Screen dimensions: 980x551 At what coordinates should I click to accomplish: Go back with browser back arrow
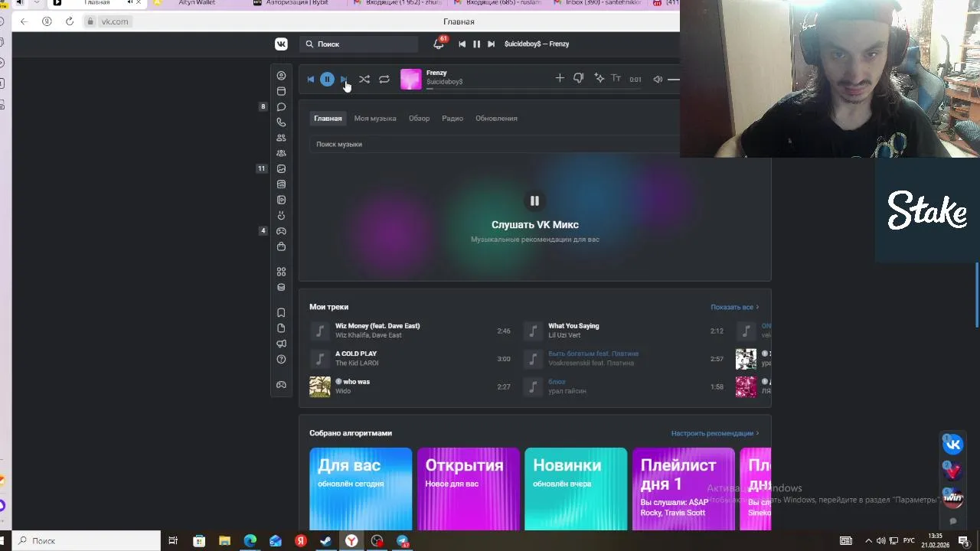coord(24,21)
